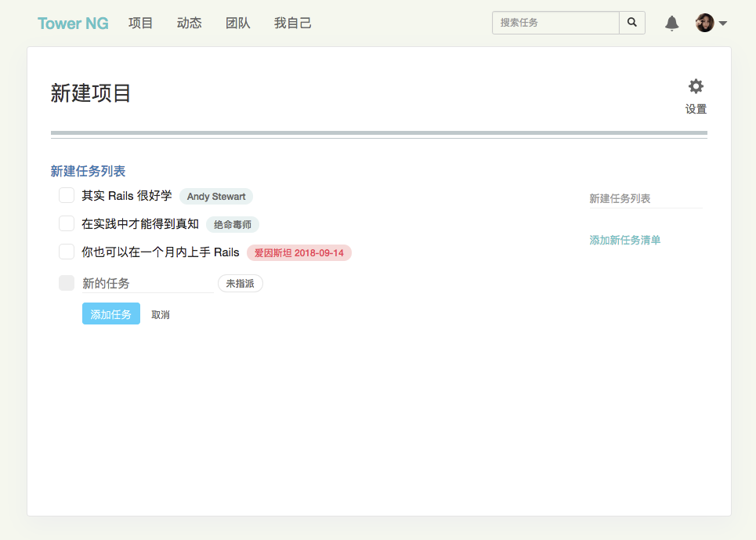Open the 爱因斯坦 2018-09-14 assignment tag
756x540 pixels.
[298, 253]
